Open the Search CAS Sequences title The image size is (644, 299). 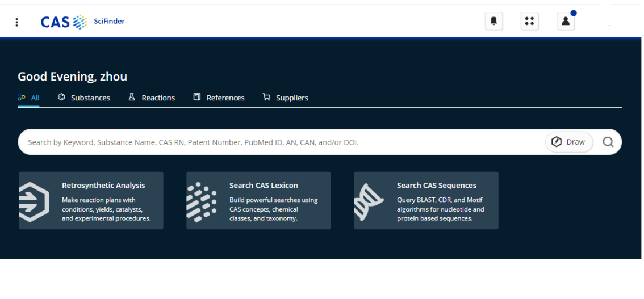(437, 186)
